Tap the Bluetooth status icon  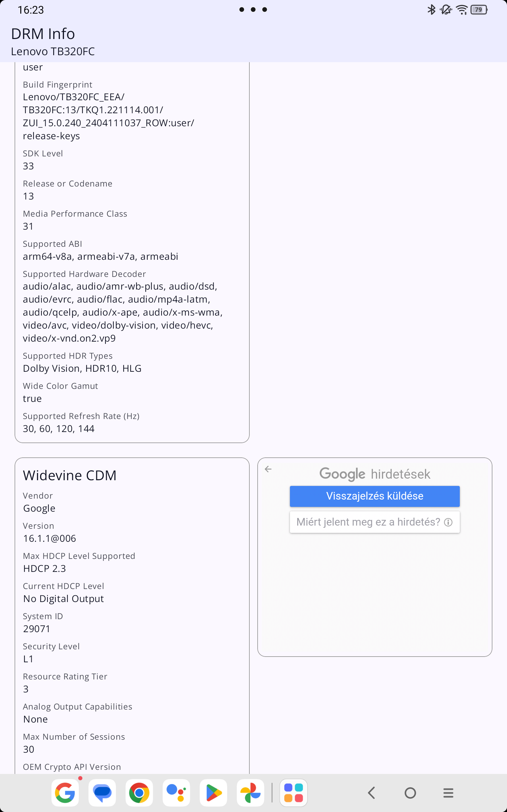[431, 10]
